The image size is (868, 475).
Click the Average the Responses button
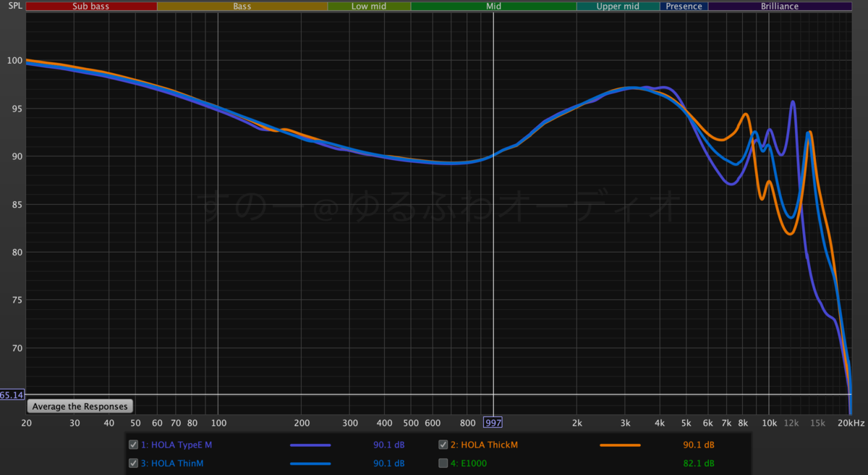click(80, 406)
